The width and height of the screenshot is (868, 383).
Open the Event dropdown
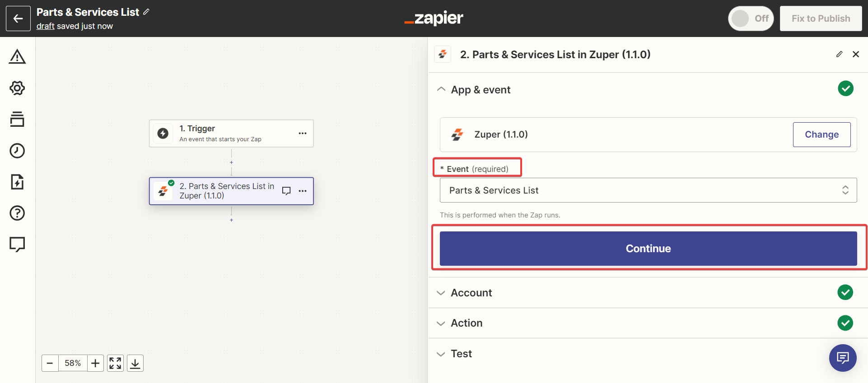pyautogui.click(x=648, y=190)
